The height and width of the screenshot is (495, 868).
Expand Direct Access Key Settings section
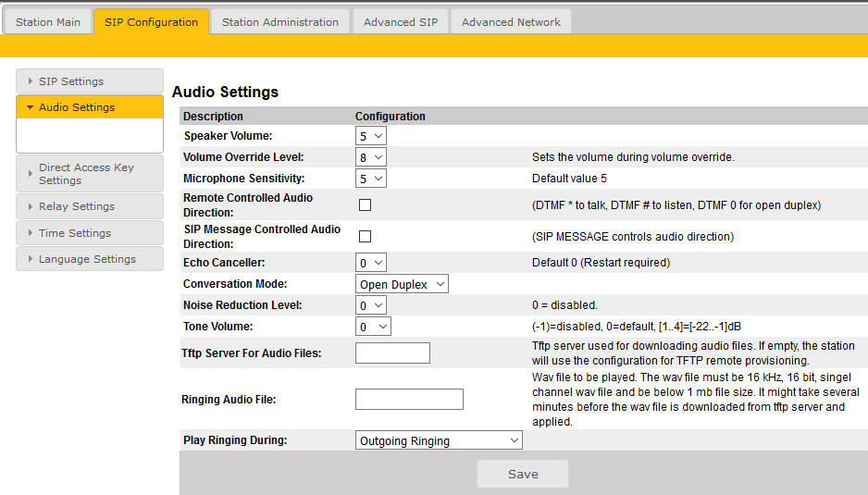[90, 174]
